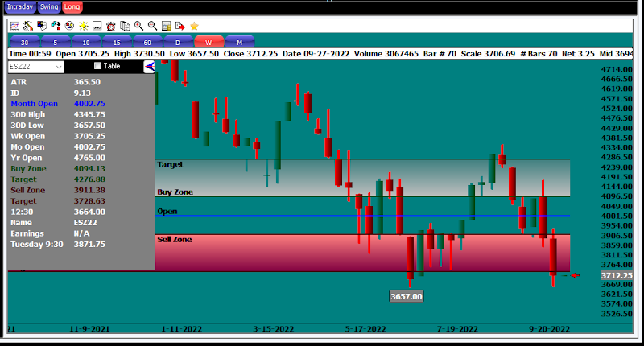This screenshot has height=346, width=644.
Task: Switch to the Swing tab
Action: [x=49, y=6]
